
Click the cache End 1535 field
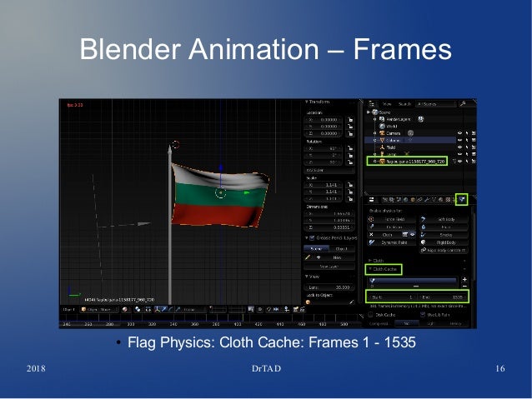[x=443, y=297]
